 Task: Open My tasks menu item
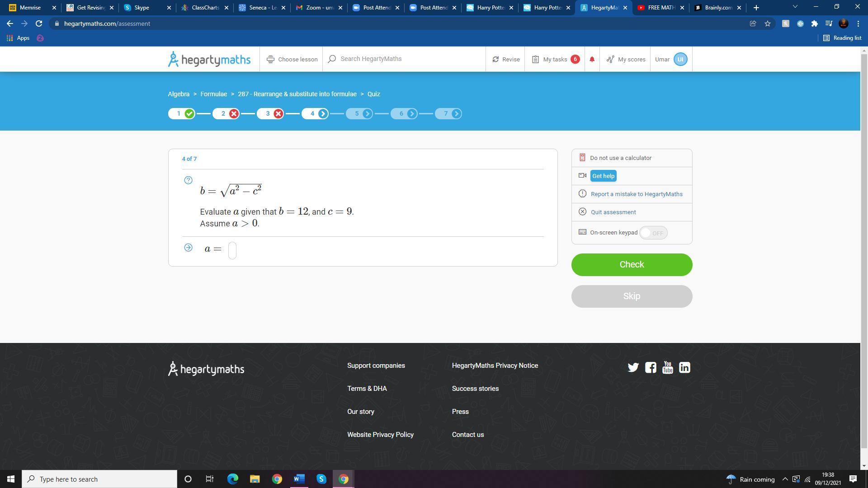point(555,59)
